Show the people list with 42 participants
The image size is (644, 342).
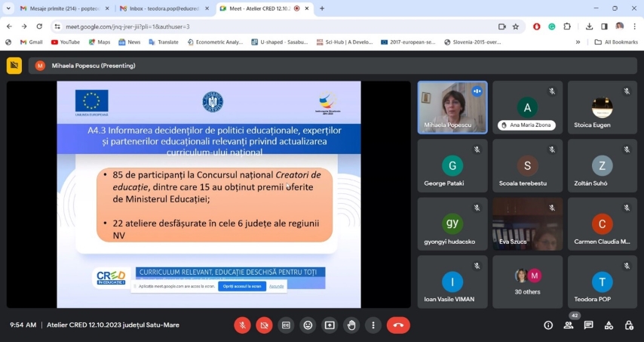click(569, 325)
